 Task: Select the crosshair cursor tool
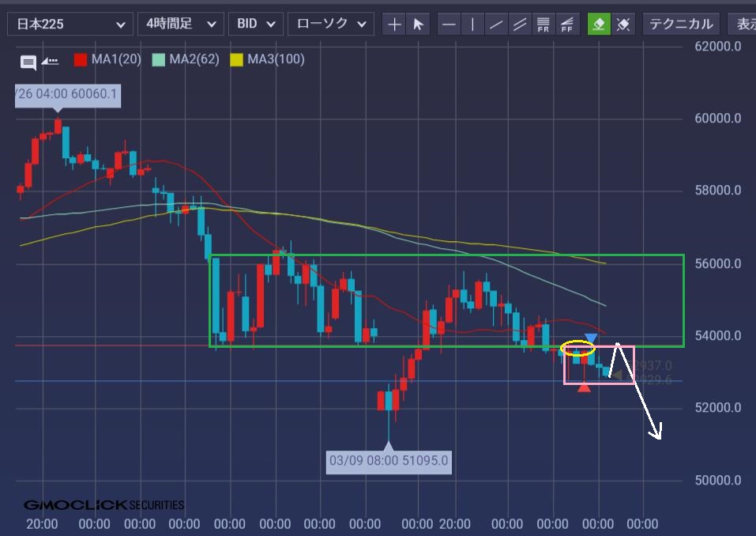coord(394,25)
